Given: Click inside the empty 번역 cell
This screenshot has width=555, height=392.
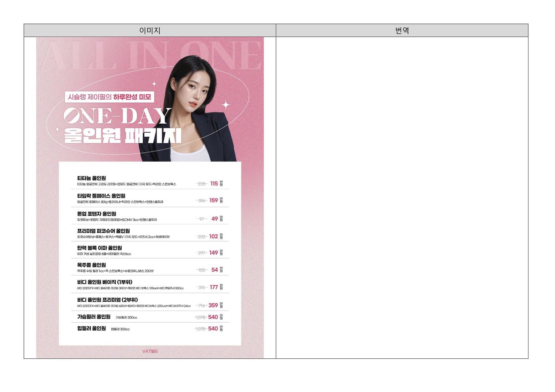Looking at the screenshot, I should pyautogui.click(x=402, y=198).
